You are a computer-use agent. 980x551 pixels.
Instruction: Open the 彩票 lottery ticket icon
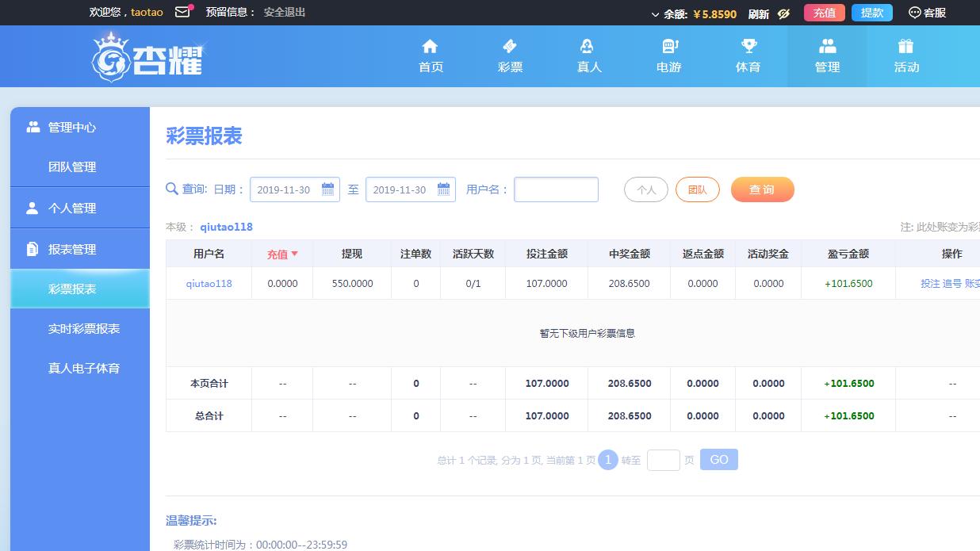point(510,46)
